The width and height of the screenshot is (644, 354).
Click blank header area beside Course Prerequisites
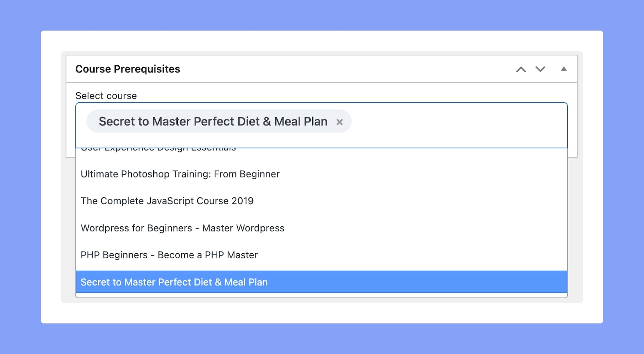coord(346,69)
